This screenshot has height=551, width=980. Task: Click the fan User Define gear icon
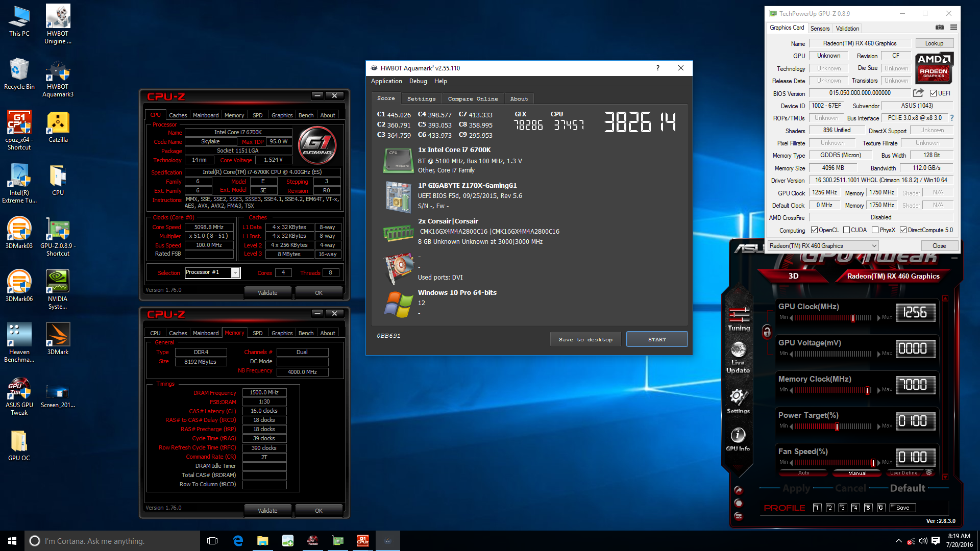[929, 473]
